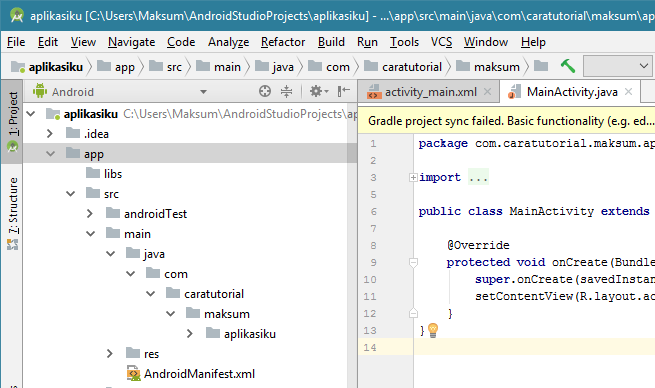655x388 pixels.
Task: Switch to the MainActivity.java tab
Action: 571,91
